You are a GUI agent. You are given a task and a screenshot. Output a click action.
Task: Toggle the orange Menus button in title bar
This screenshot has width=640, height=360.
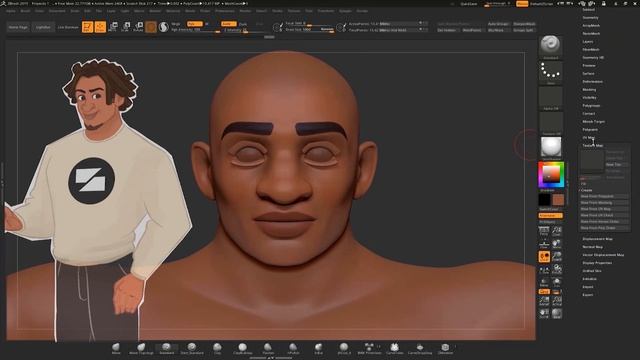click(x=522, y=4)
